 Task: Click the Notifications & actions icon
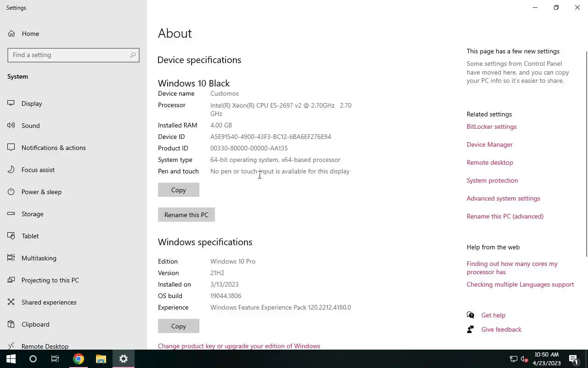[x=11, y=148]
